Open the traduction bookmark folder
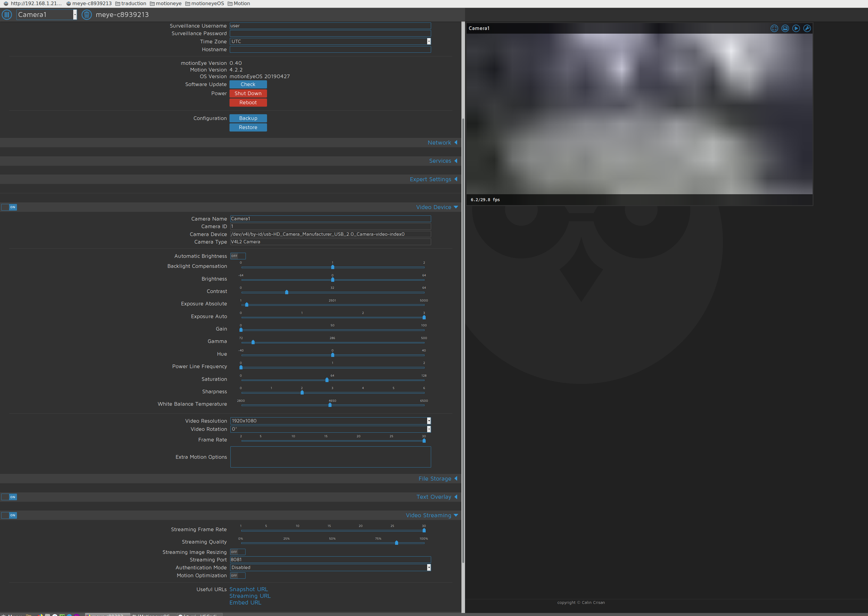 [x=134, y=3]
